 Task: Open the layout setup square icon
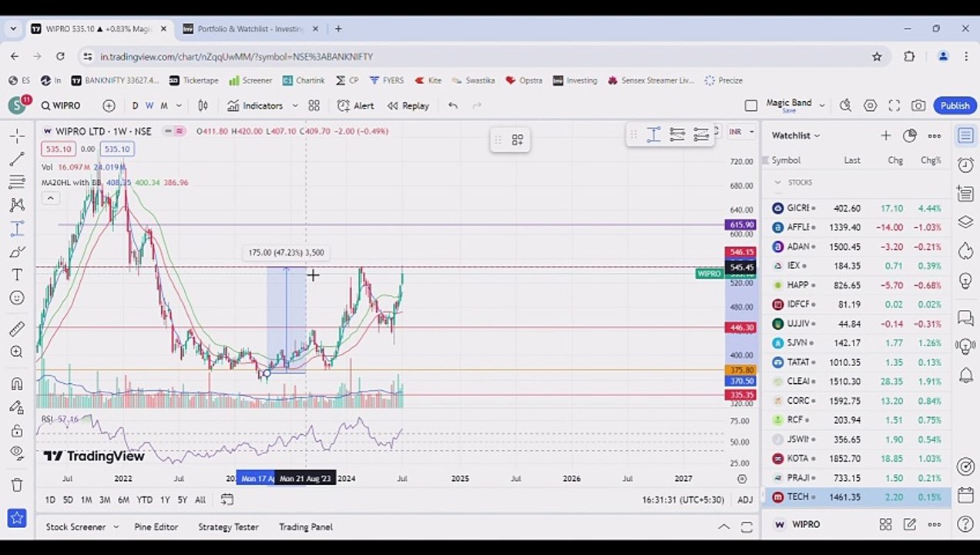tap(751, 106)
